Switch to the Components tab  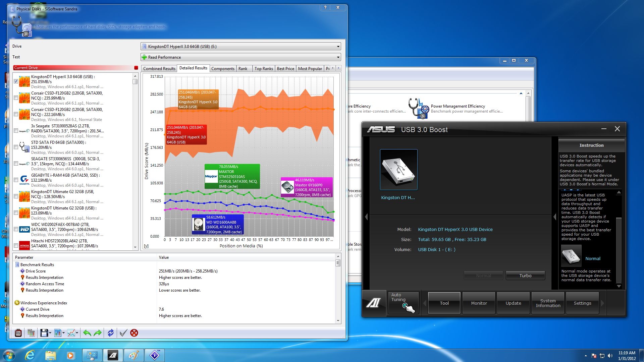pos(223,69)
